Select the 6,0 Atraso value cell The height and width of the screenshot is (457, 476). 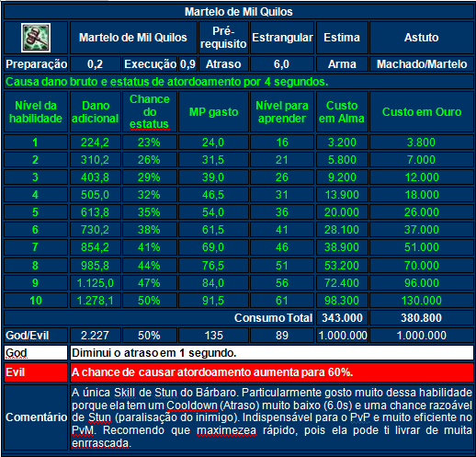[x=282, y=64]
